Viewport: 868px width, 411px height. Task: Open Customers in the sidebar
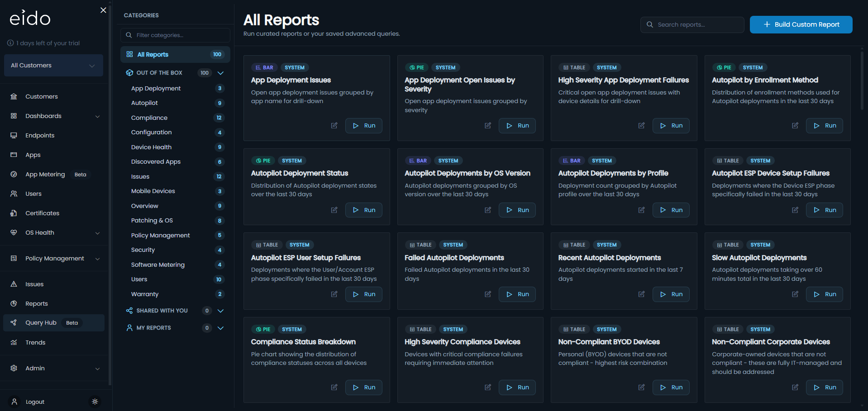(x=53, y=96)
